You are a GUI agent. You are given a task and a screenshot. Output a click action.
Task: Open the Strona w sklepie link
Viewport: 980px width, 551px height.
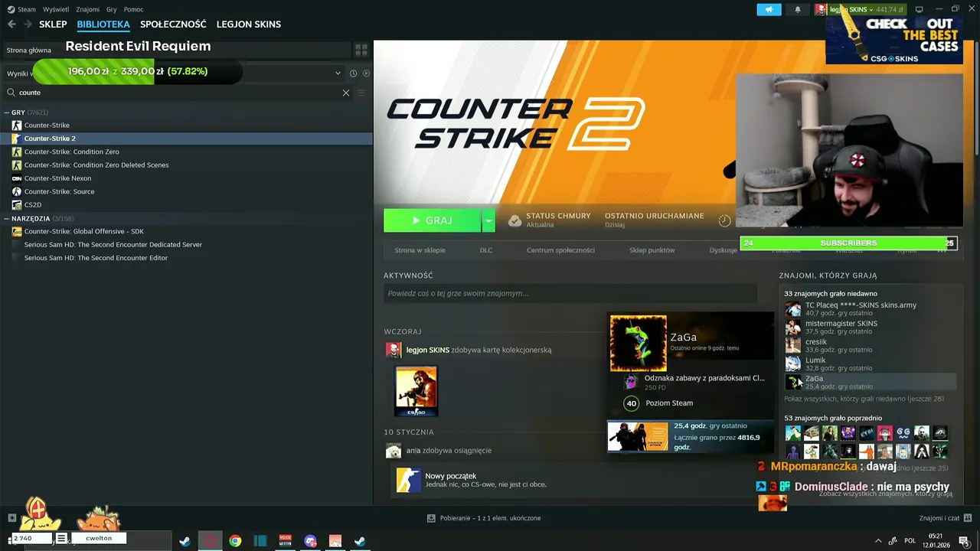[x=420, y=250]
